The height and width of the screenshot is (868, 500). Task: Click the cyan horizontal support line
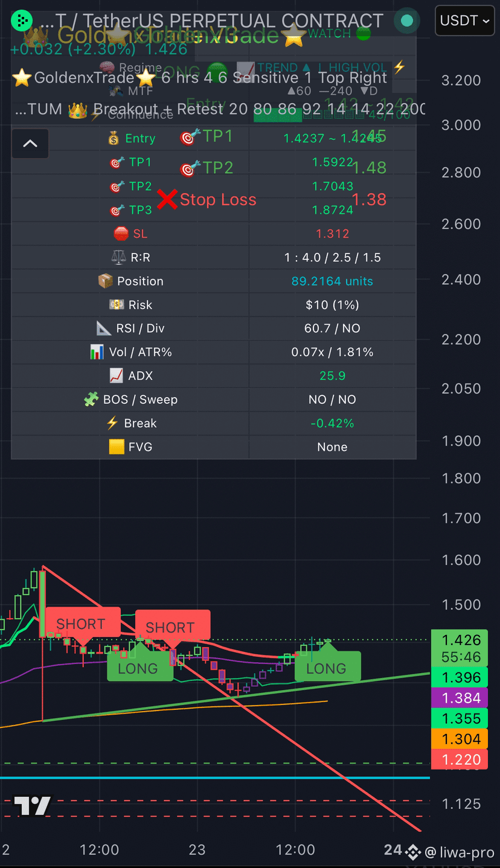(x=215, y=777)
